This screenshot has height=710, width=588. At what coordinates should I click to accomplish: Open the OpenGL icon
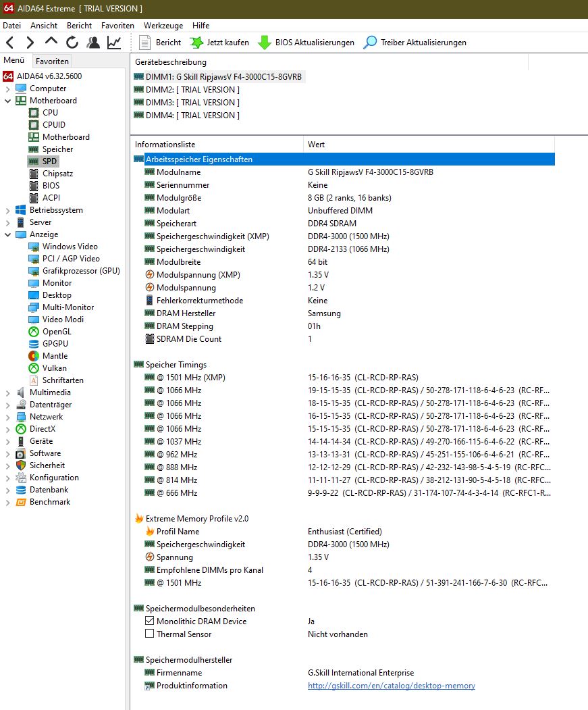point(34,332)
